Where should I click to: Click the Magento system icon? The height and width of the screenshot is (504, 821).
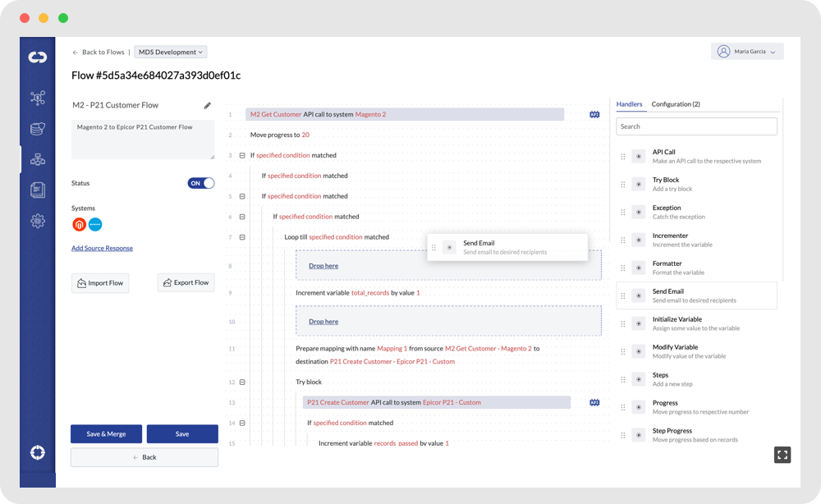coord(80,224)
